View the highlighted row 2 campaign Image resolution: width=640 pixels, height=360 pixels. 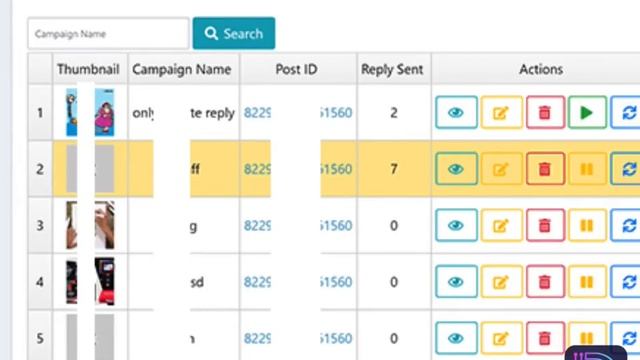click(x=456, y=169)
